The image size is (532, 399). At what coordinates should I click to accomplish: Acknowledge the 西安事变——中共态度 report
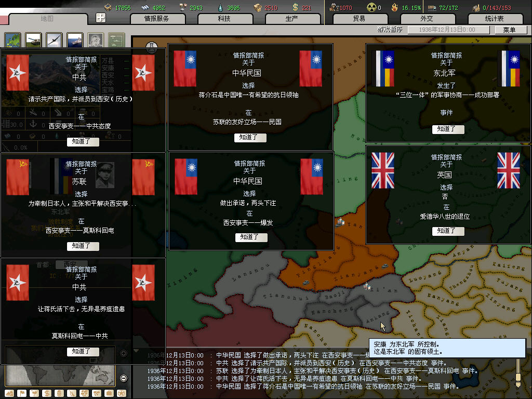pyautogui.click(x=83, y=141)
